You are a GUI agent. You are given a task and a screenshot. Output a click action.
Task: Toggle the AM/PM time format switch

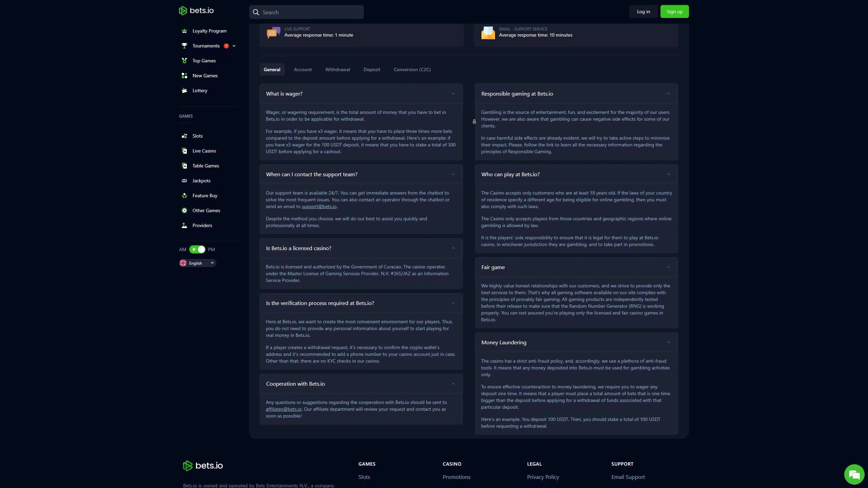(x=197, y=249)
